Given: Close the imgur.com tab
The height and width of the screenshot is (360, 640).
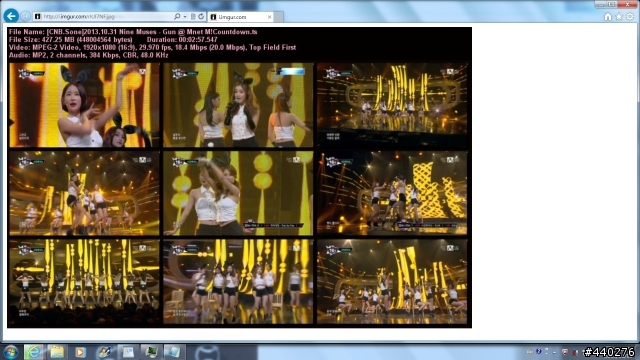Looking at the screenshot, I should (269, 17).
